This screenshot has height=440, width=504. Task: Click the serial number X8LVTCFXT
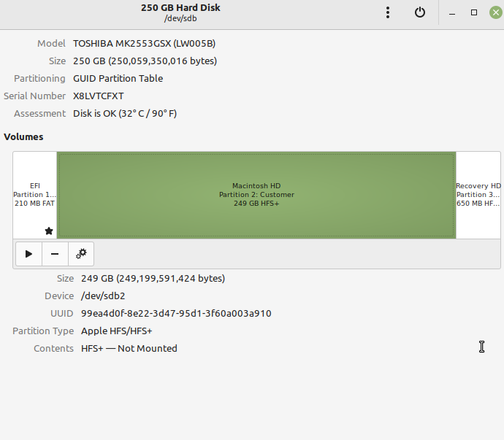point(99,96)
